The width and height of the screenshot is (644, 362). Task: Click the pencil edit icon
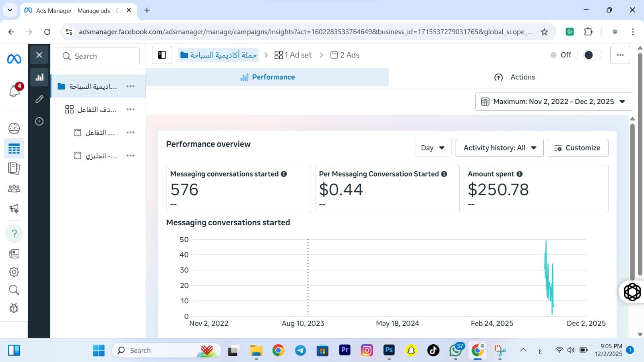point(39,99)
